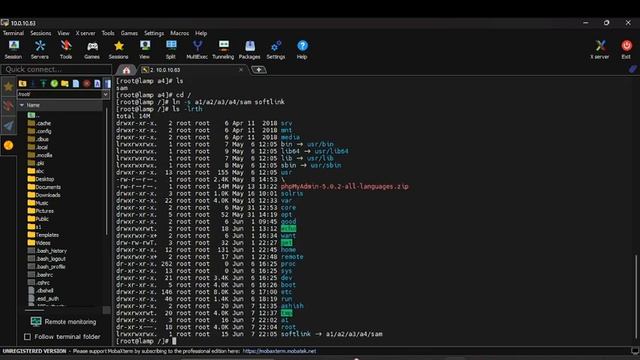Image resolution: width=640 pixels, height=360 pixels.
Task: Click the /root/ path field
Action: (60, 94)
